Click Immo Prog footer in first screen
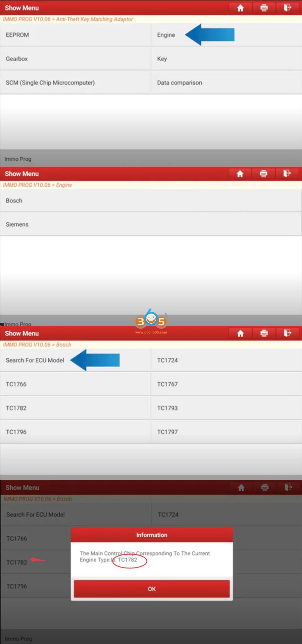The width and height of the screenshot is (302, 644). (18, 159)
